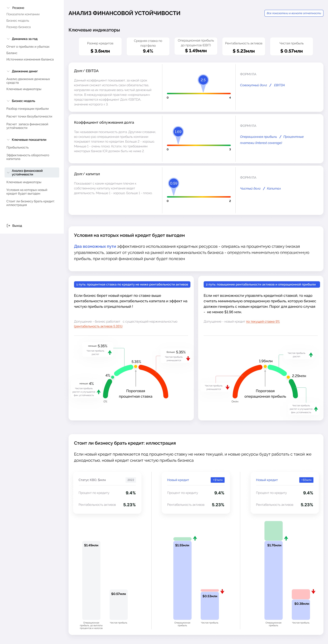
Task: Click green up arrow beside $1.76млн bar
Action: click(286, 538)
